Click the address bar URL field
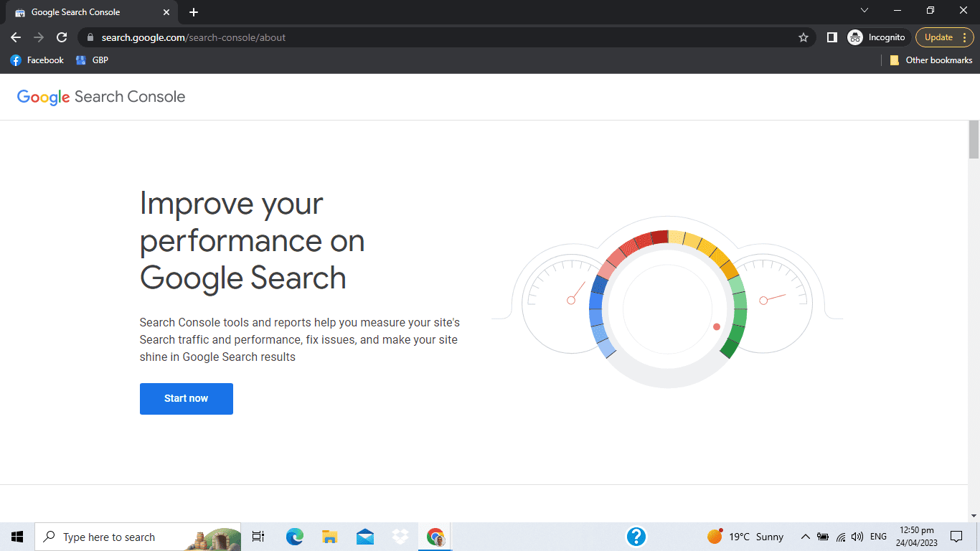The height and width of the screenshot is (551, 980). [445, 37]
